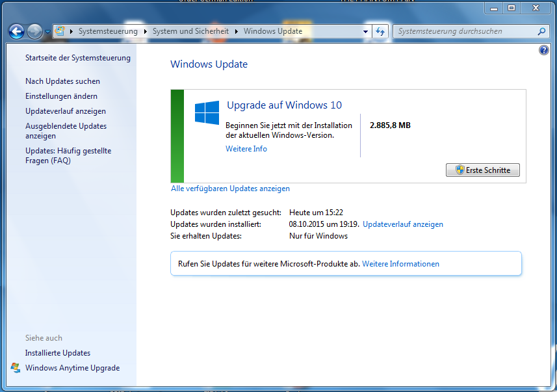Click the Windows Update page heading

(x=209, y=64)
